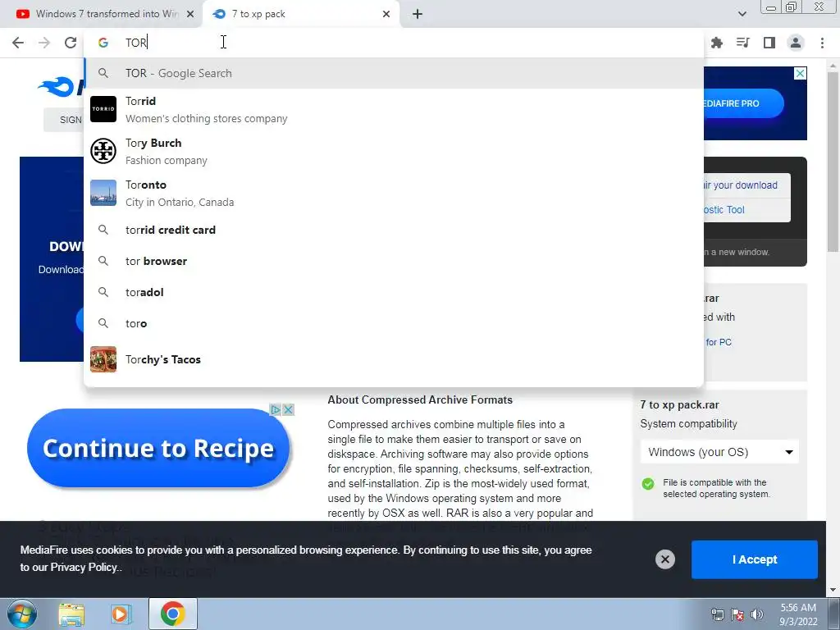Click the Continue to Recipe ad button

tap(158, 449)
